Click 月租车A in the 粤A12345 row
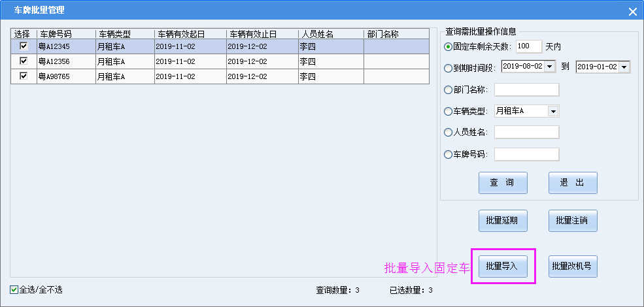Image resolution: width=644 pixels, height=307 pixels. [126, 46]
